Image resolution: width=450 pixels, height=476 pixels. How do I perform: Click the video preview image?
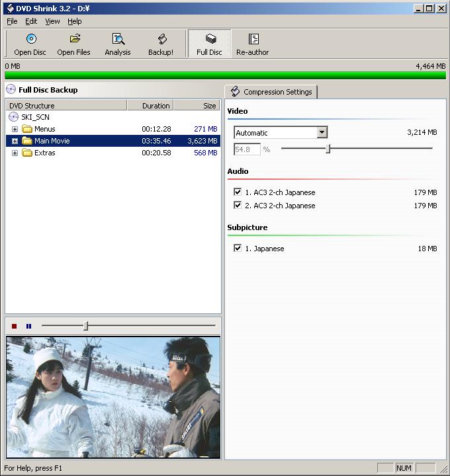113,397
